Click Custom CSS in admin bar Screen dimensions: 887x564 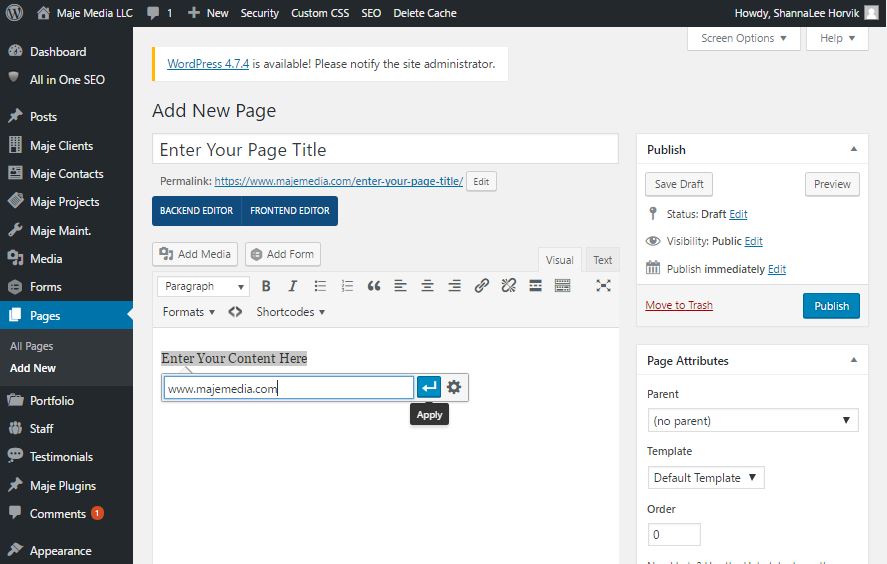[x=320, y=12]
